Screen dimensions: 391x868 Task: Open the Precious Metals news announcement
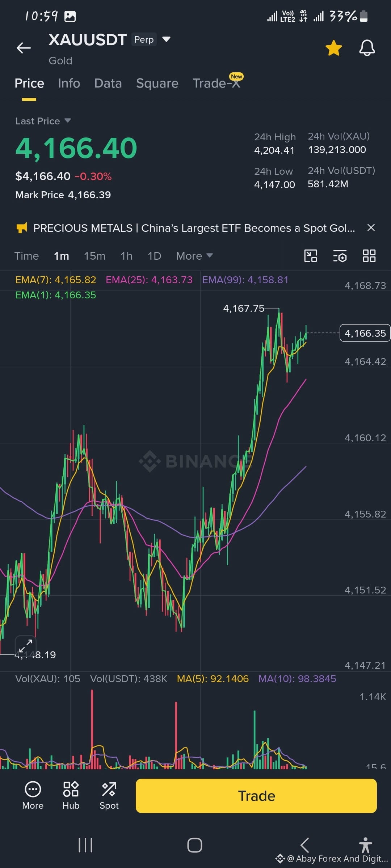coord(194,228)
